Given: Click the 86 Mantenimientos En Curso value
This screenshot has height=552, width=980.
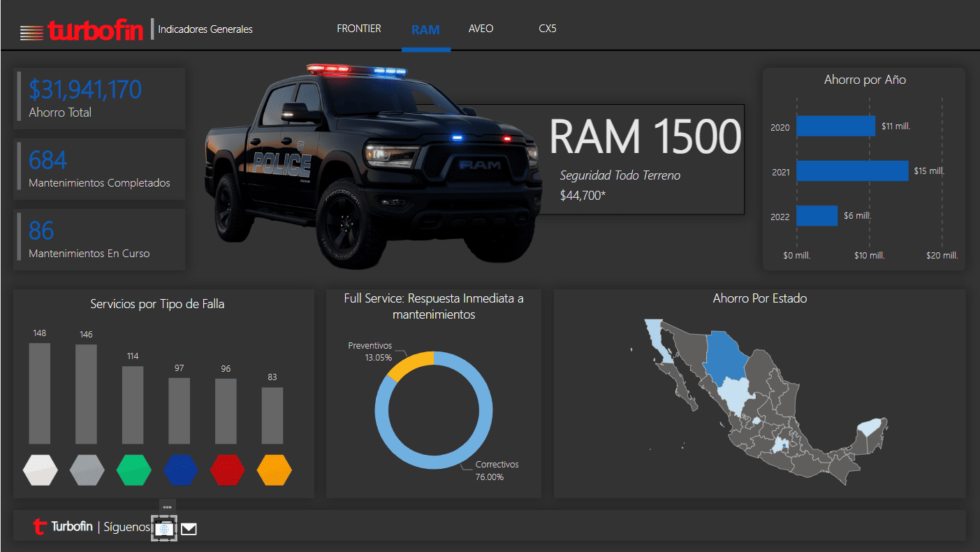Looking at the screenshot, I should pyautogui.click(x=41, y=231).
